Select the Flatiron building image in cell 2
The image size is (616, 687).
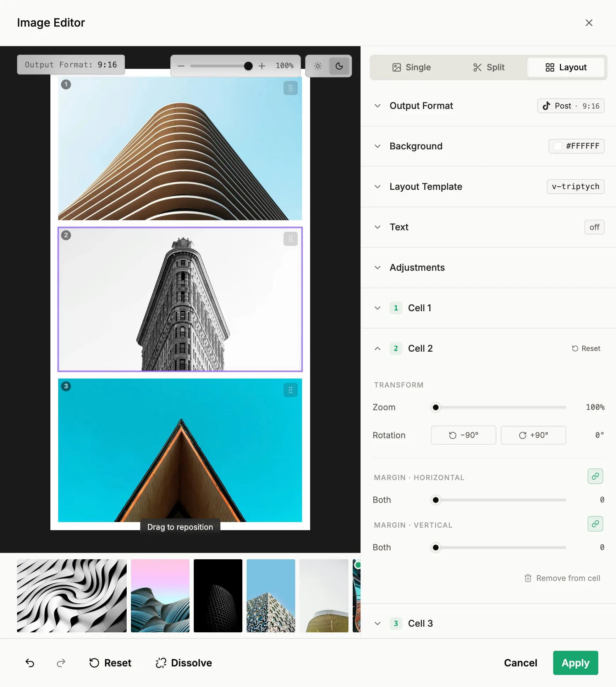(180, 299)
